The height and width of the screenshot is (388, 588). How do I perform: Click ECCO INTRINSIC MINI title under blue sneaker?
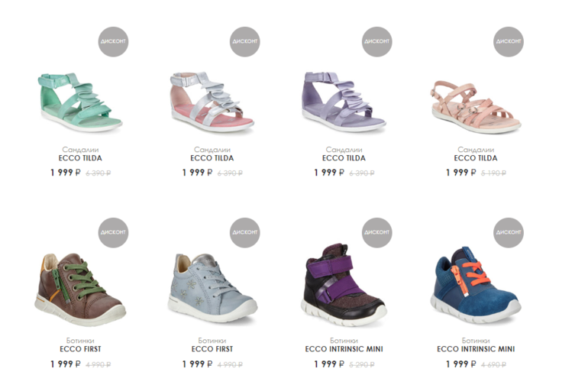click(x=476, y=349)
